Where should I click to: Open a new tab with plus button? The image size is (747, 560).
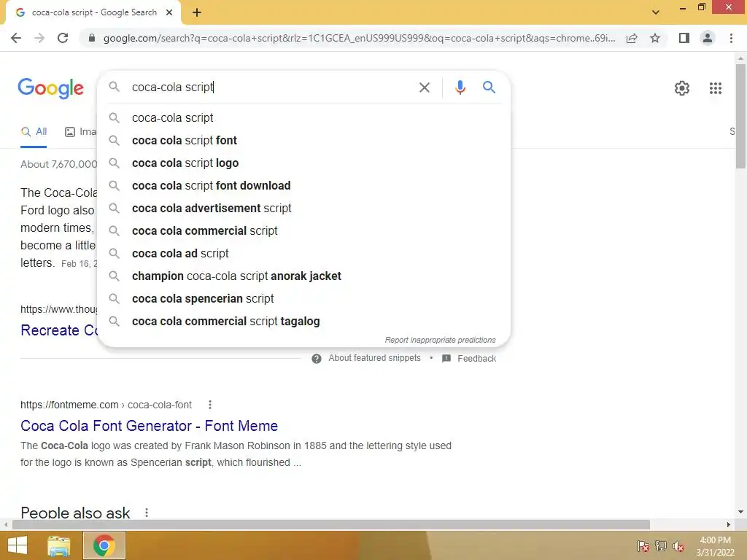click(197, 13)
